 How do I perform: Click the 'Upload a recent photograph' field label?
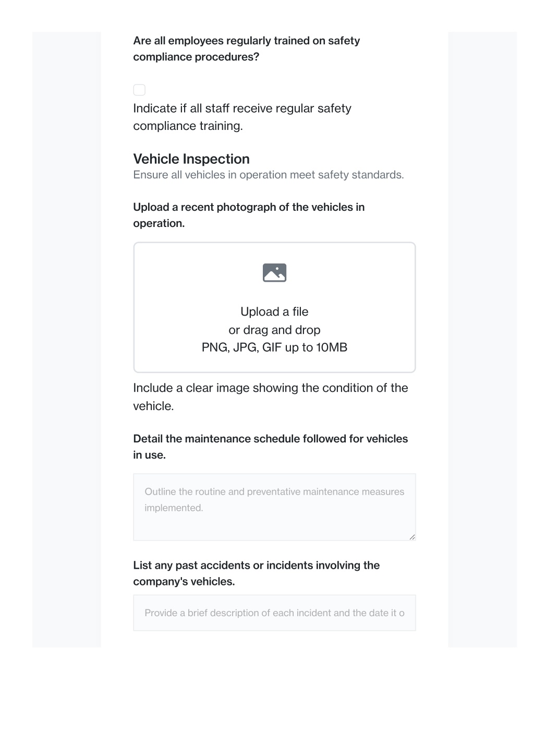tap(249, 215)
